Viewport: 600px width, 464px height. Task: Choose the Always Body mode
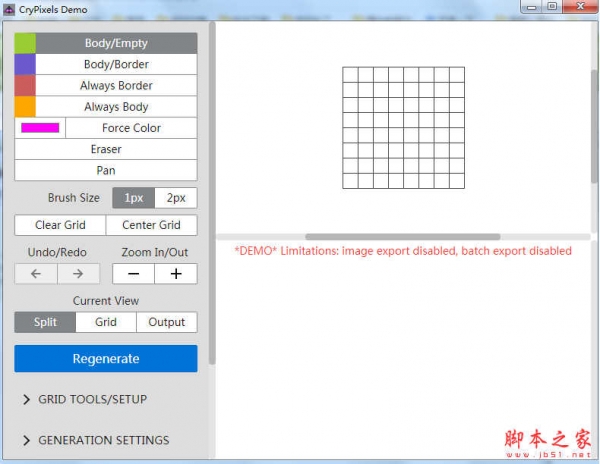116,107
